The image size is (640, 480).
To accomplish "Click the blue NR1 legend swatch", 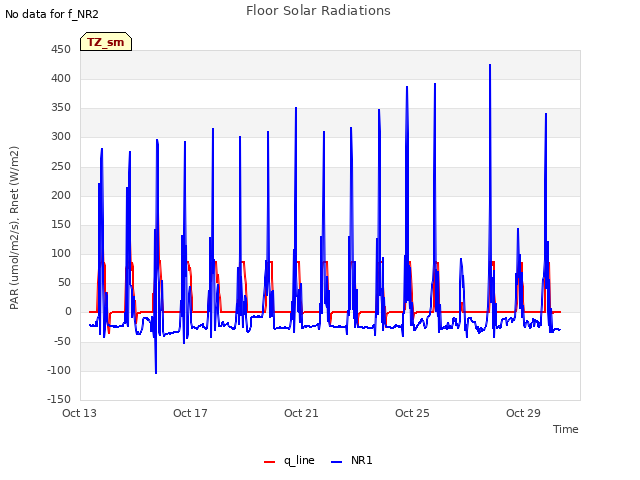I will (x=336, y=462).
